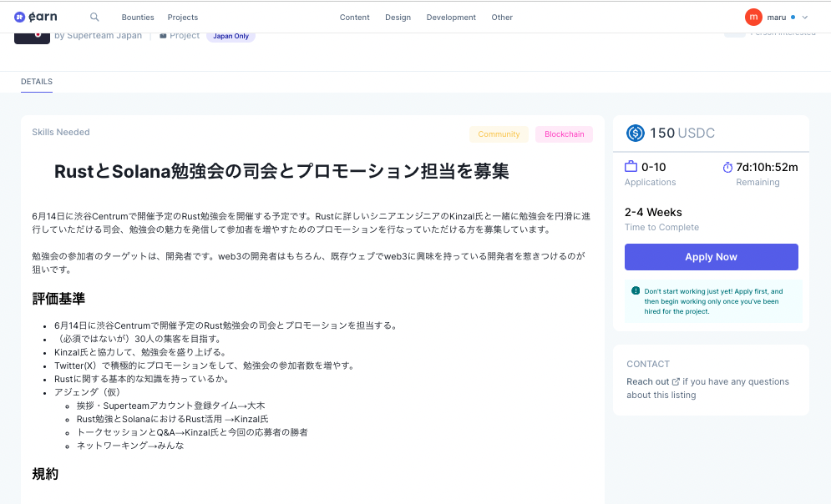The image size is (831, 504).
Task: Click the Community skill tag
Action: coord(499,134)
